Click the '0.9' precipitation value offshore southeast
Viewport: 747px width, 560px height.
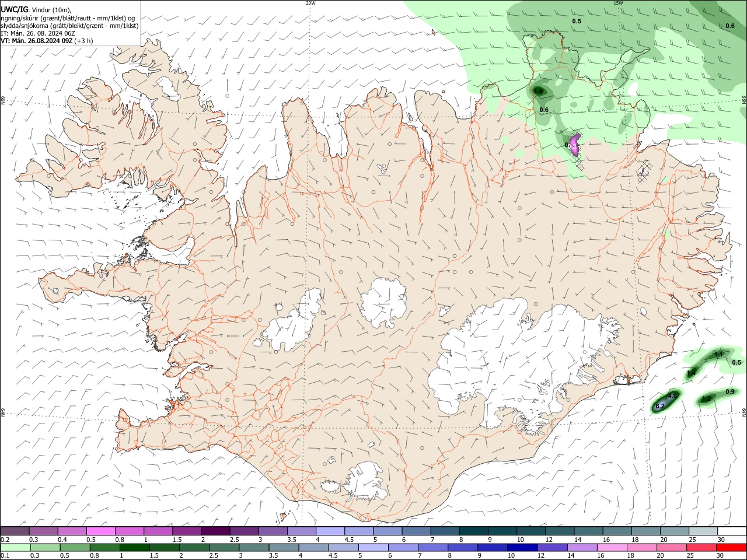(x=730, y=391)
